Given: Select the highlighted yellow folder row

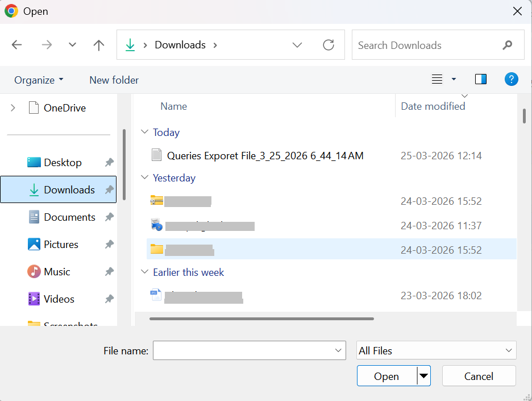Looking at the screenshot, I should 331,249.
